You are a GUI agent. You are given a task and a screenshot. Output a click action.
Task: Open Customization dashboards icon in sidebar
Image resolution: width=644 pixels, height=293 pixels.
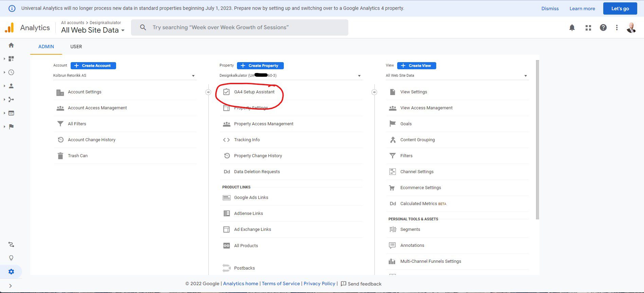pos(11,59)
